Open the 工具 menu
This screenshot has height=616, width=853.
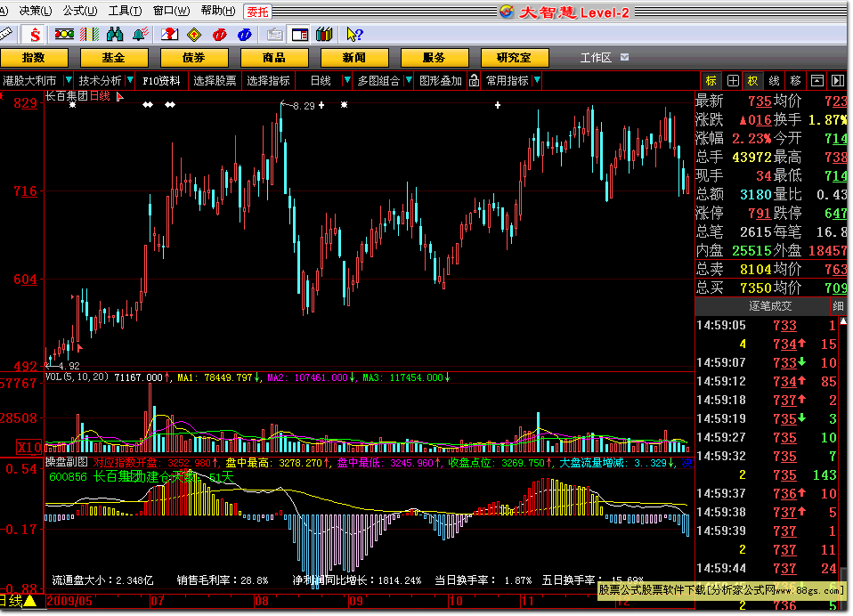click(x=126, y=11)
